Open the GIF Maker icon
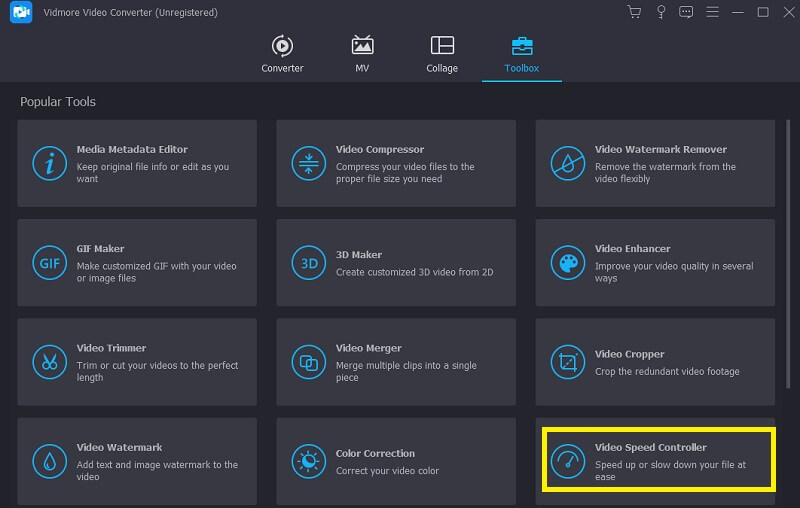The image size is (800, 508). point(49,262)
